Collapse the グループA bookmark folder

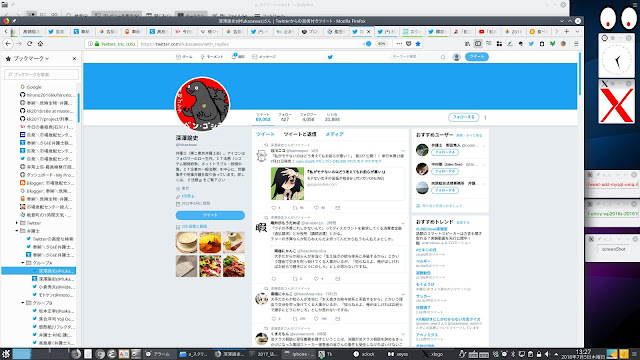pyautogui.click(x=23, y=262)
